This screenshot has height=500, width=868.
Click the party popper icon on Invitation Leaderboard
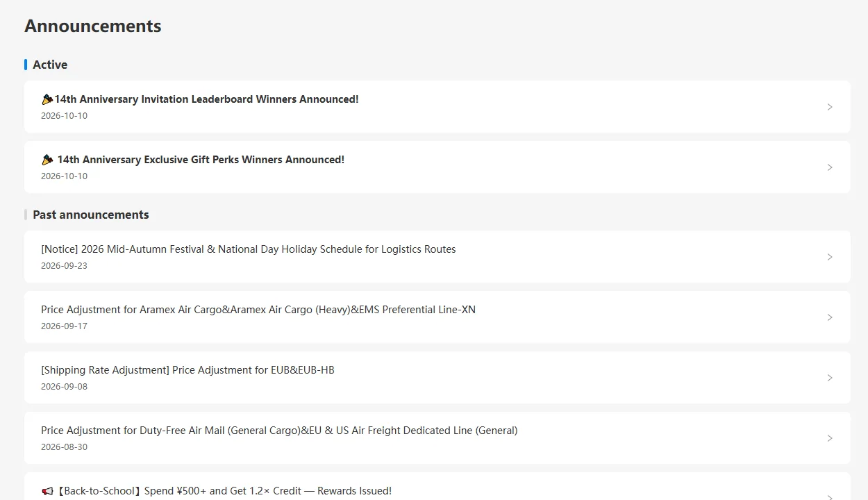tap(47, 99)
